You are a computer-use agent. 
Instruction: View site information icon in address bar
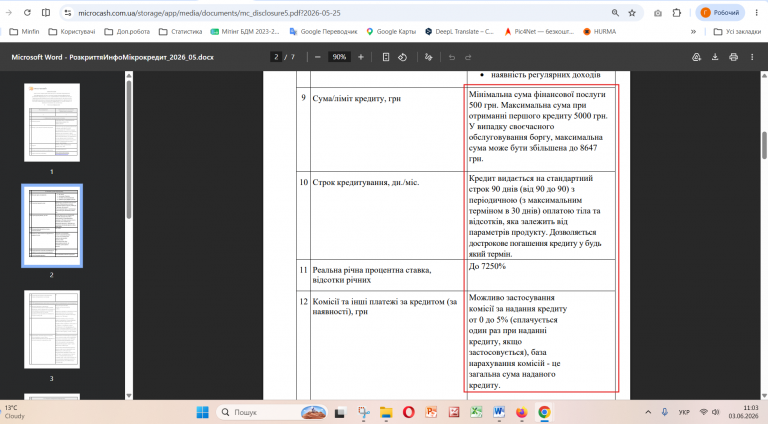[x=68, y=13]
